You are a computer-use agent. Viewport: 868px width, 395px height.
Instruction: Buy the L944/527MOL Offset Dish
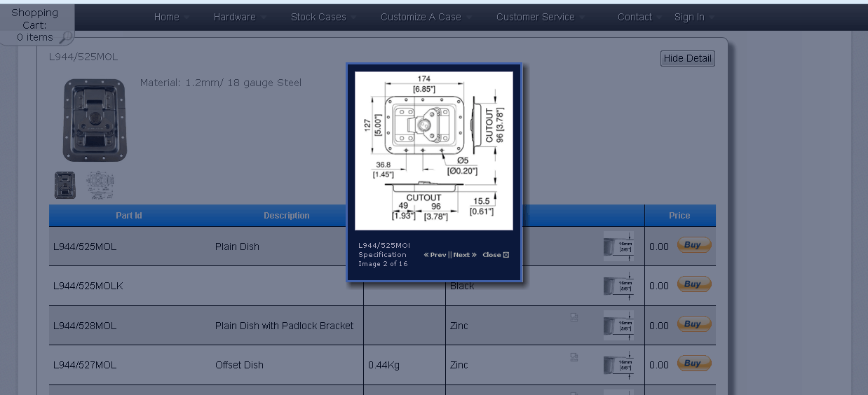coord(693,363)
